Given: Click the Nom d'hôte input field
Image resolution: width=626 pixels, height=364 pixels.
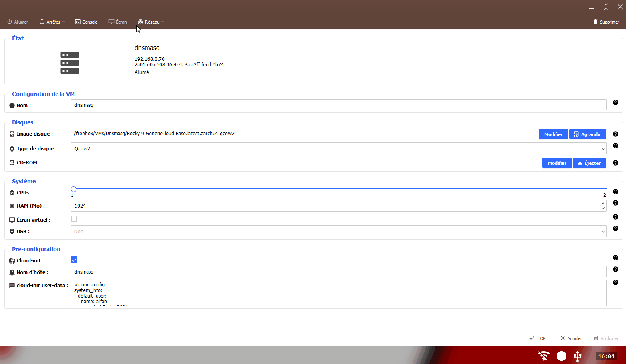Looking at the screenshot, I should click(x=240, y=272).
